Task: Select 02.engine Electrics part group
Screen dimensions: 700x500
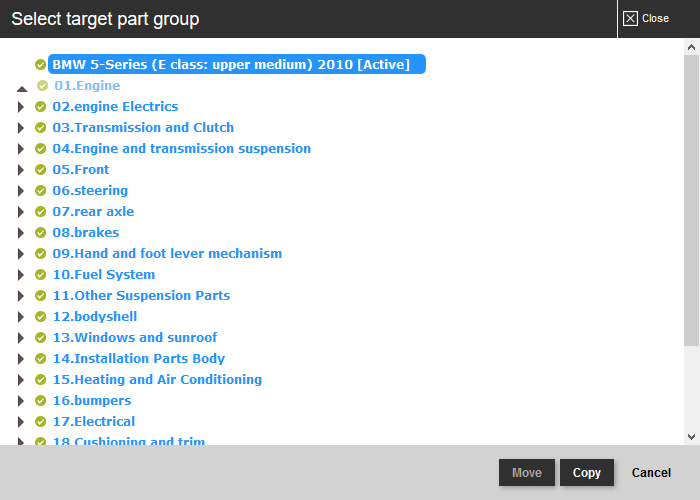Action: pyautogui.click(x=115, y=106)
